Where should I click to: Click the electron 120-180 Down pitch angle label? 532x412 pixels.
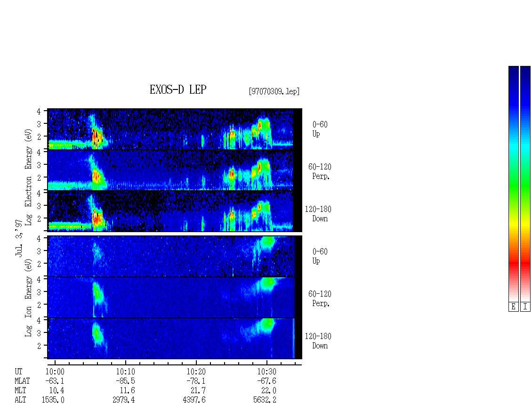click(318, 214)
